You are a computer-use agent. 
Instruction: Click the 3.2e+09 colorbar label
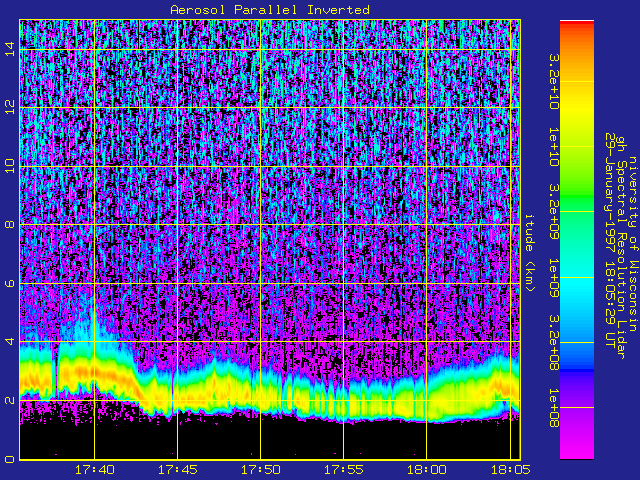(553, 212)
